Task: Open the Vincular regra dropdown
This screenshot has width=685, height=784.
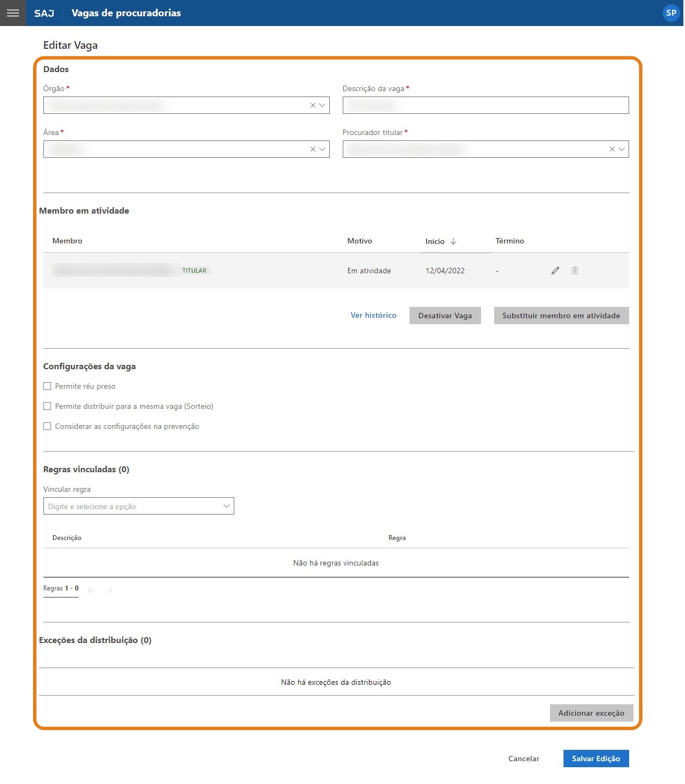Action: (x=227, y=506)
